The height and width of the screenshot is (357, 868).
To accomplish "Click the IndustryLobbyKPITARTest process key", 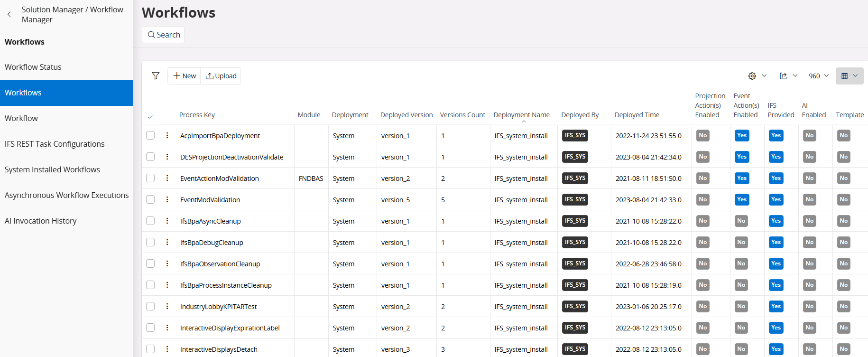I will [218, 307].
